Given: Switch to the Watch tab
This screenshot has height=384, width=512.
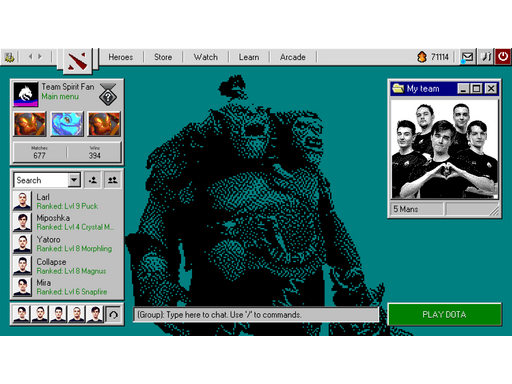Looking at the screenshot, I should point(205,57).
